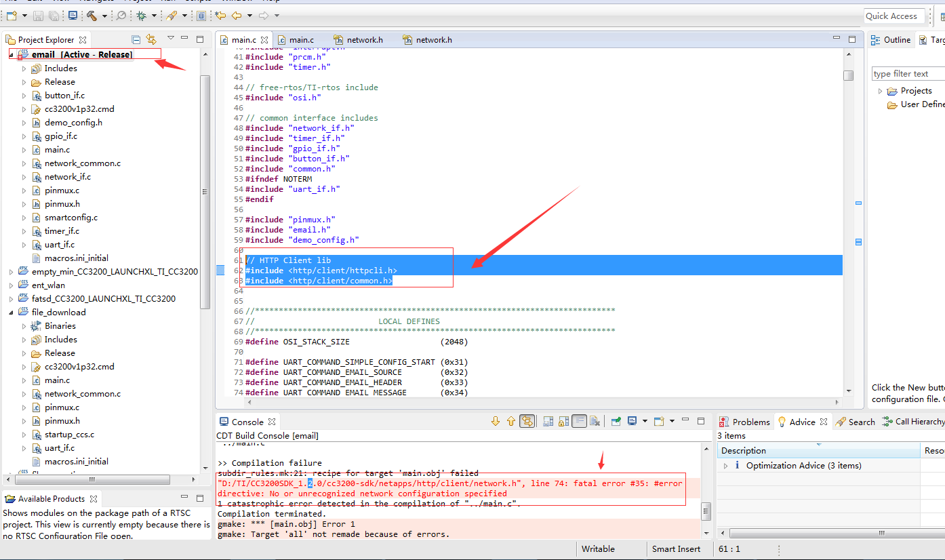Click Collapse All in Project Explorer
Screen dimensions: 945x560
136,40
